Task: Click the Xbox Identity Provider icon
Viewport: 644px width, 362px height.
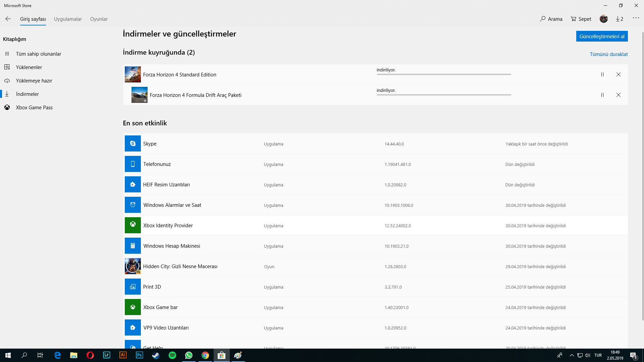Action: coord(133,225)
